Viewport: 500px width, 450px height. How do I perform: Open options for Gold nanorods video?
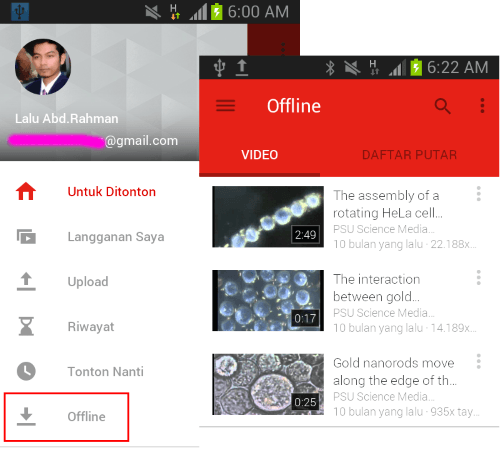(x=479, y=361)
